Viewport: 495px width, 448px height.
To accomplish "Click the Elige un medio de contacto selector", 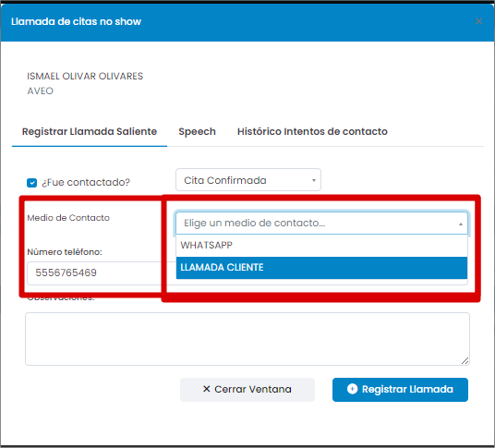I will (x=321, y=224).
